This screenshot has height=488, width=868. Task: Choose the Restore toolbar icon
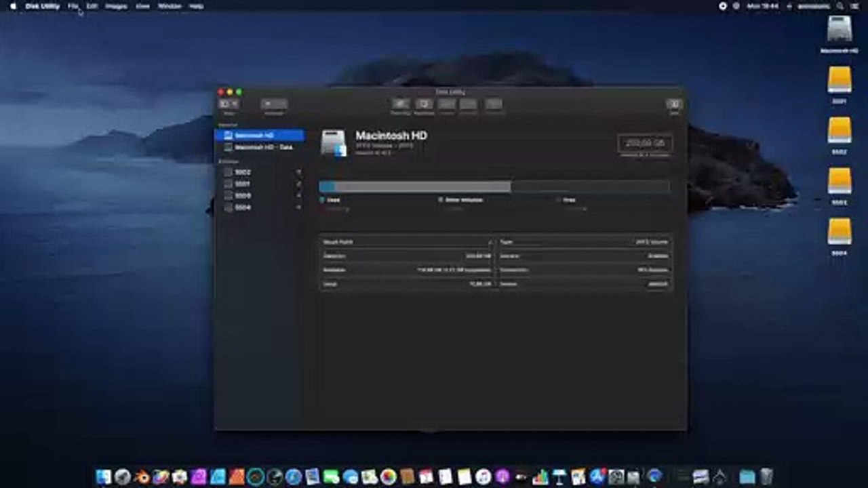pos(469,104)
